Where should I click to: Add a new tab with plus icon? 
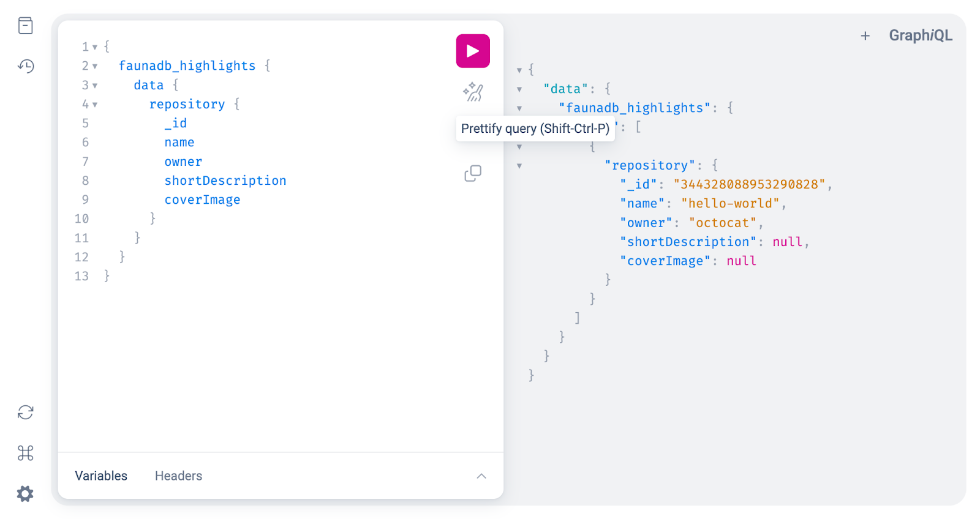[x=865, y=36]
